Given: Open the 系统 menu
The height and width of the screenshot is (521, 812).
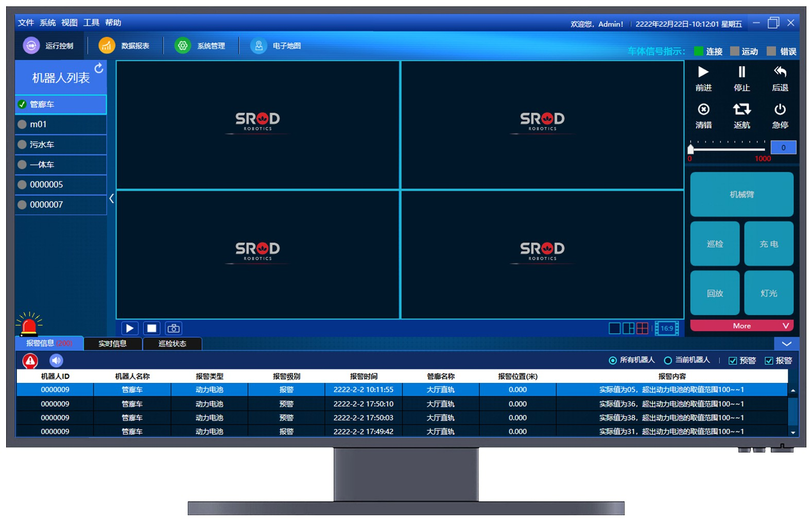Looking at the screenshot, I should click(x=47, y=23).
